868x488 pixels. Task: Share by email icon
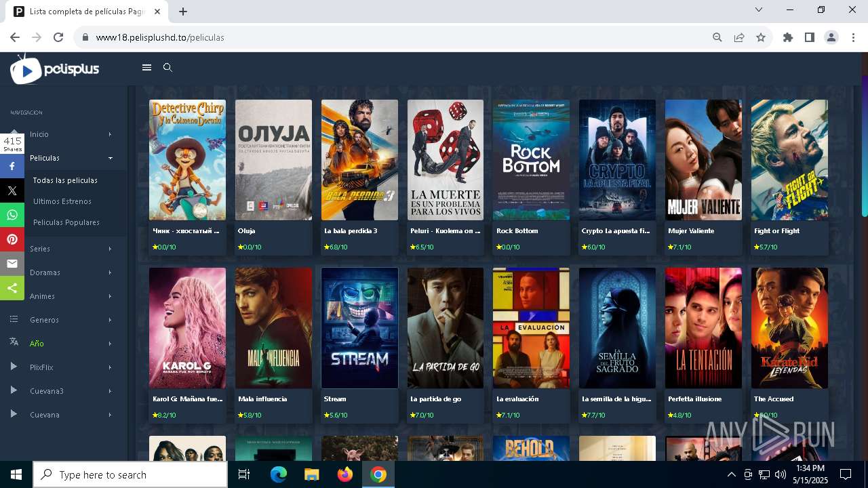tap(12, 264)
